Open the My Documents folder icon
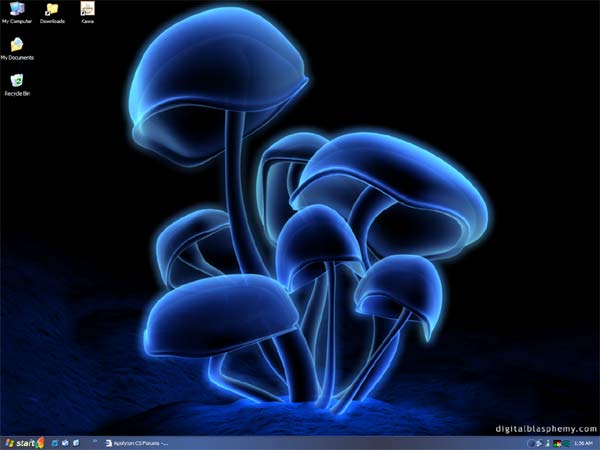This screenshot has height=450, width=600. pos(17,46)
